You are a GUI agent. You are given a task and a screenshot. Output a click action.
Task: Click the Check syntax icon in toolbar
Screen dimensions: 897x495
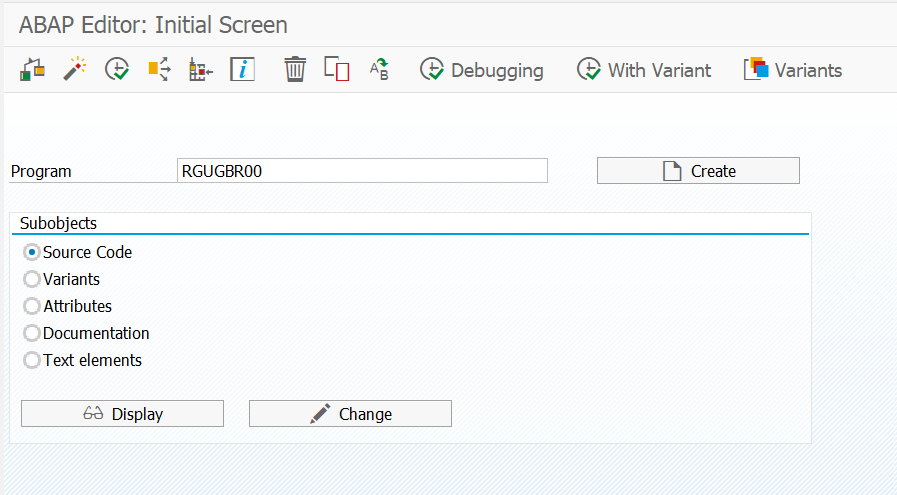pos(33,69)
